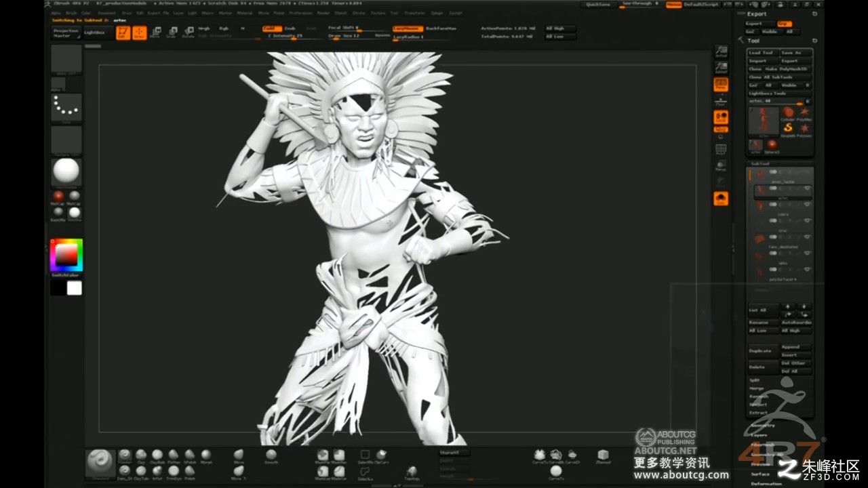
Task: Collapse the Export palette header
Action: (x=757, y=14)
